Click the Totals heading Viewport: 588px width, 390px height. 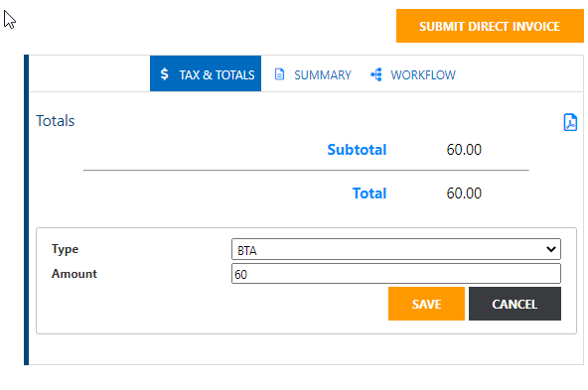(x=56, y=121)
